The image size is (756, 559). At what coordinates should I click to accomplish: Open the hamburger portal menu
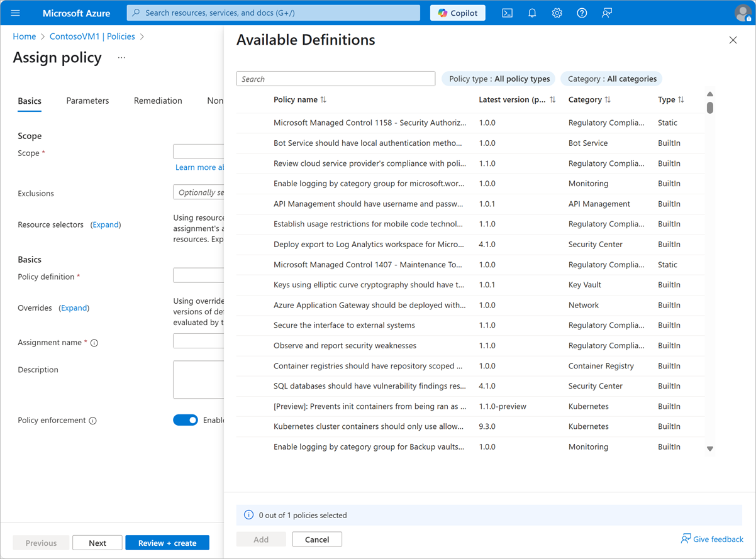coord(16,13)
